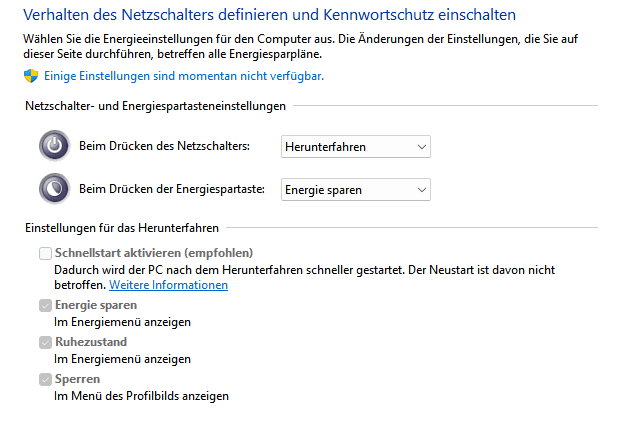628x423 pixels.
Task: Click the 'Im Menü des Profilbilds anzeigen' text
Action: click(x=141, y=396)
